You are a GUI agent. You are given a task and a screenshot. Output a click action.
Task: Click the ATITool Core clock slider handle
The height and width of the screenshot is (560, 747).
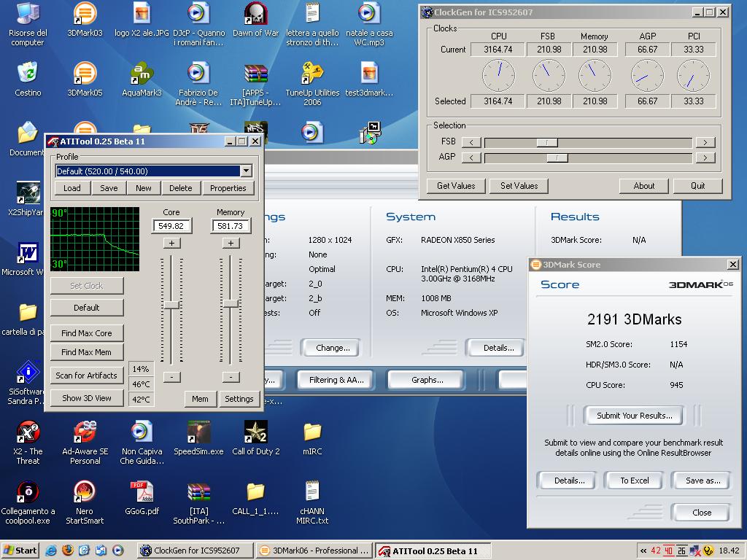(x=171, y=305)
